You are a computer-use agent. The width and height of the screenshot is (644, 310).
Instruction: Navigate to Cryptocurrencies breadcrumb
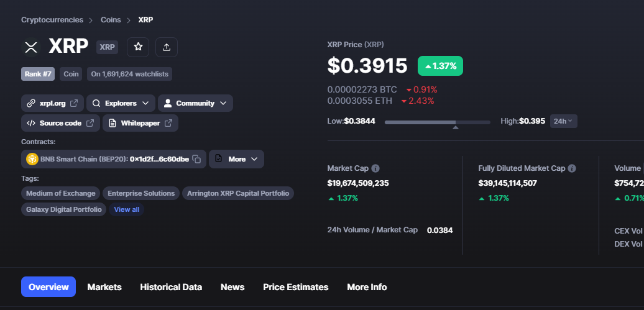point(52,20)
